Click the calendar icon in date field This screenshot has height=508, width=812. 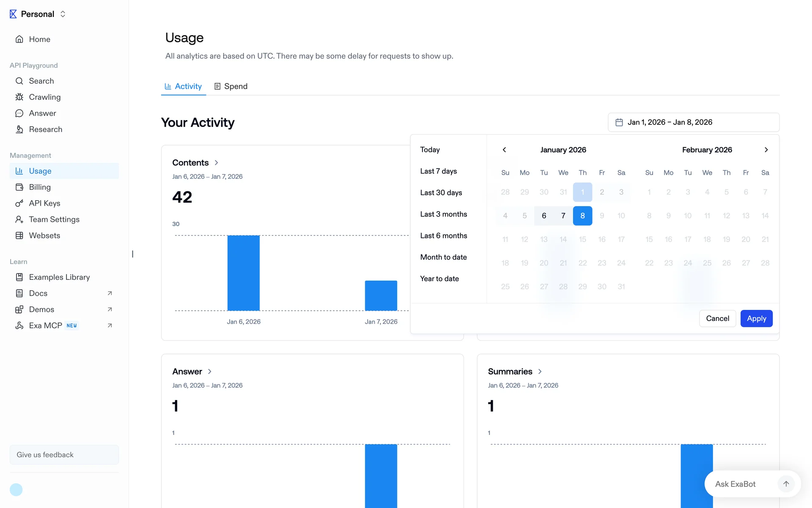coord(619,122)
